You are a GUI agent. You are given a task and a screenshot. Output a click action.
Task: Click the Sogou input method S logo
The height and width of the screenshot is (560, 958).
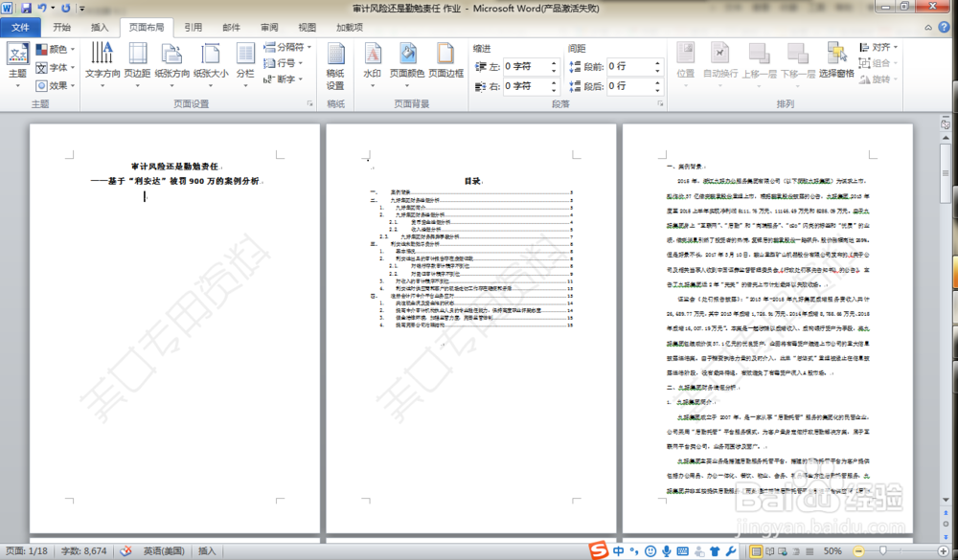pos(598,549)
